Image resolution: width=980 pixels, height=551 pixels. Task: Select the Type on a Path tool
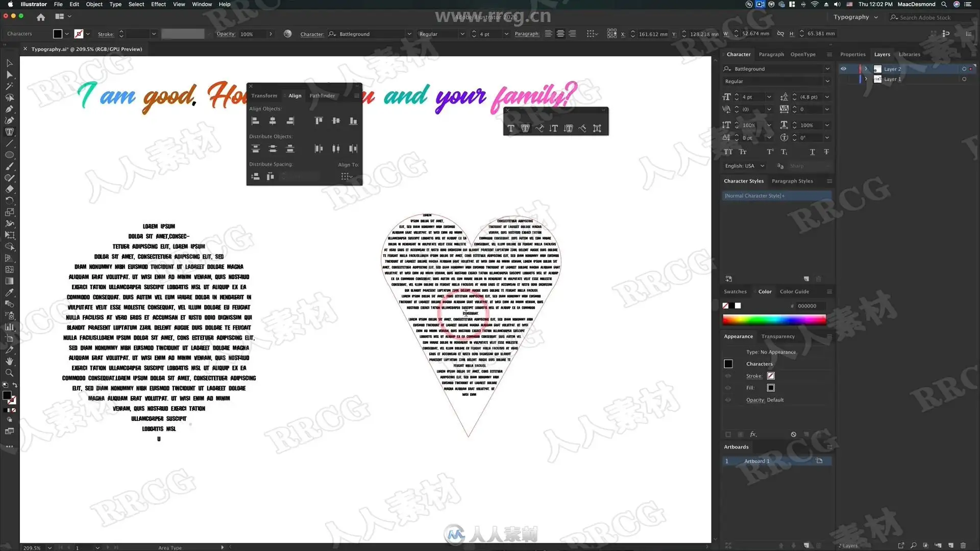pyautogui.click(x=540, y=129)
